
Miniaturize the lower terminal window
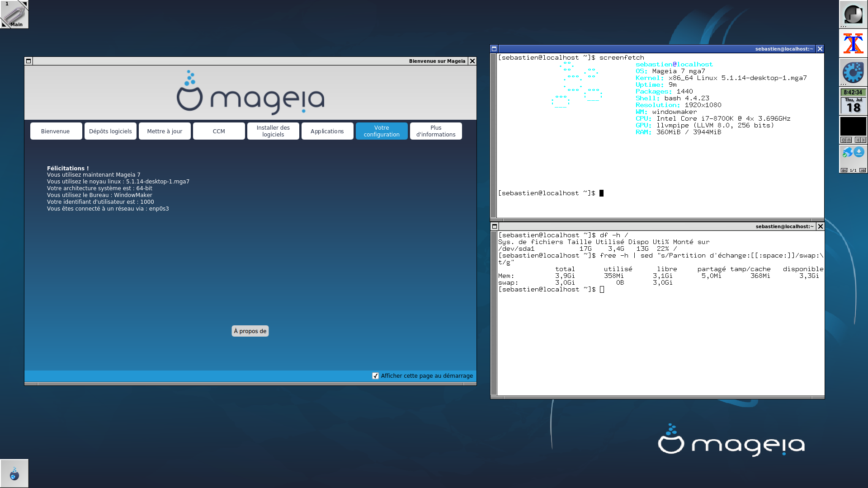495,226
